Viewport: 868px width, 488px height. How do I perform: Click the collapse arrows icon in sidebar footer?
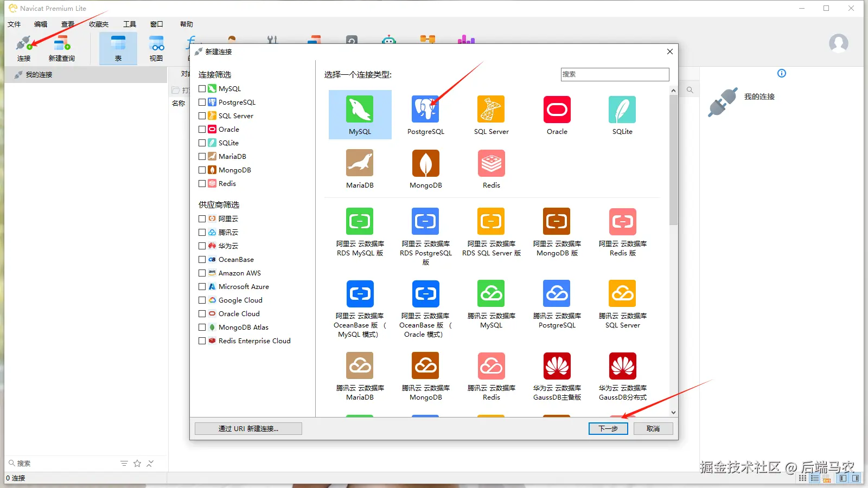150,463
